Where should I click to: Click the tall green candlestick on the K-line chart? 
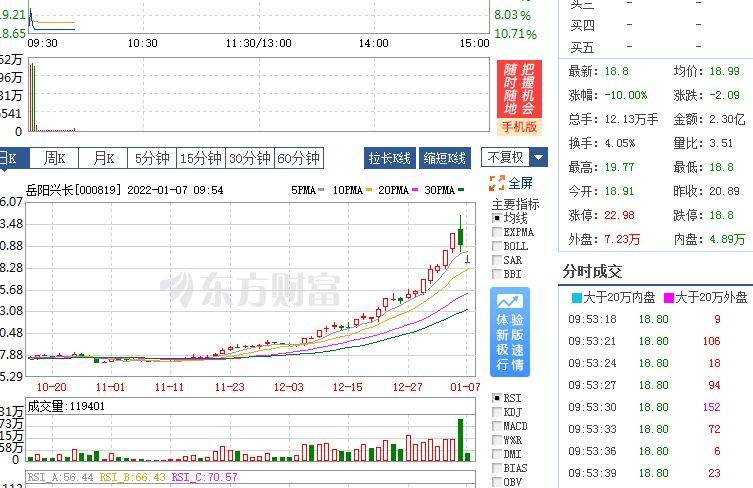coord(461,235)
